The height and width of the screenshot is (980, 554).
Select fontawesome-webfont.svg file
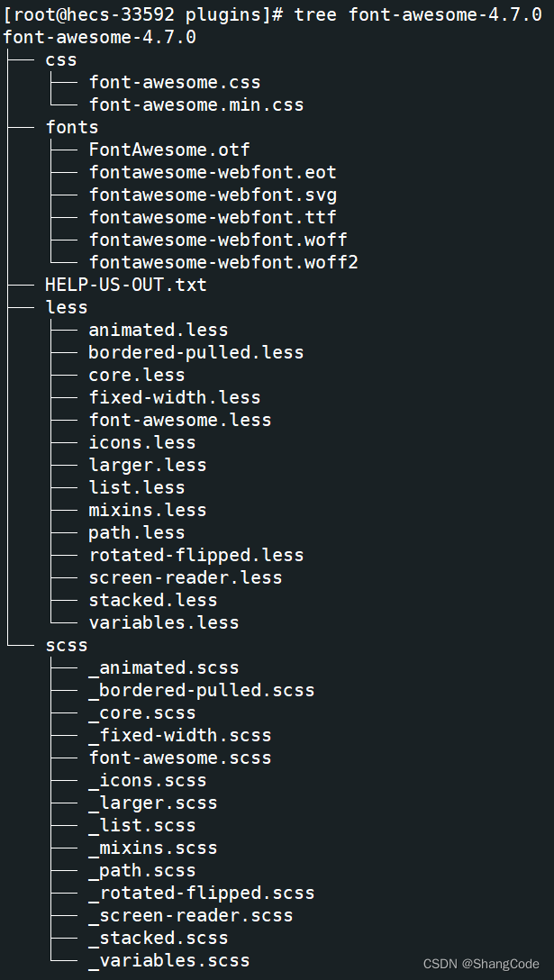point(213,195)
